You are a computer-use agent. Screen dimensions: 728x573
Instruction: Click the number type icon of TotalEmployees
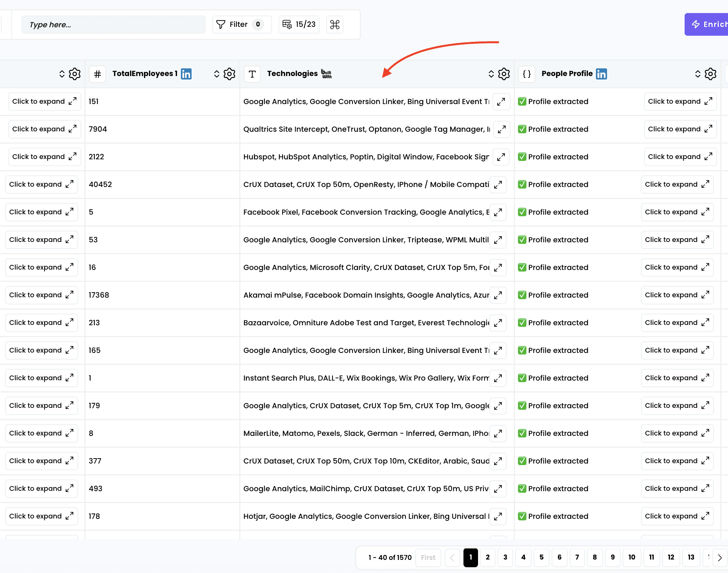[98, 74]
